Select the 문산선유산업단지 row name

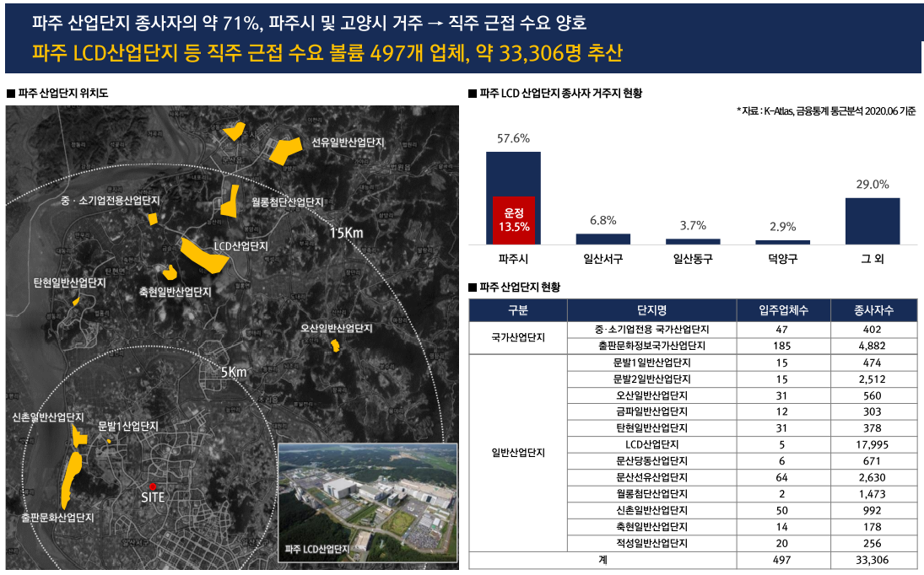click(x=651, y=477)
